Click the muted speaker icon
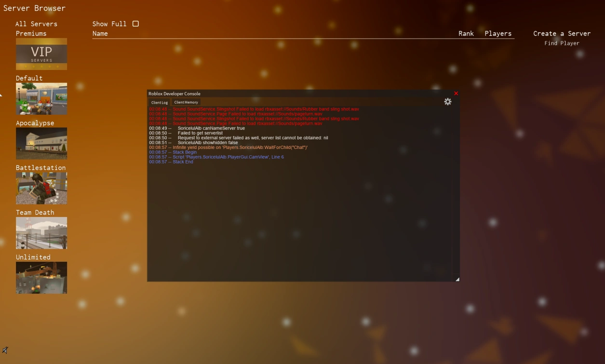 pos(5,350)
